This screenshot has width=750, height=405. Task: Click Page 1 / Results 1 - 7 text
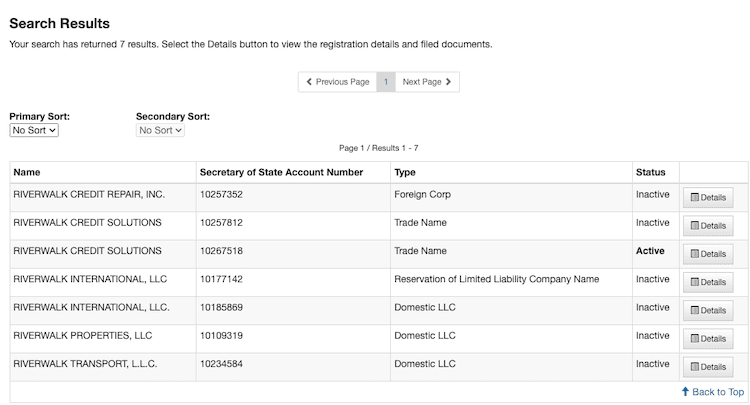point(378,148)
